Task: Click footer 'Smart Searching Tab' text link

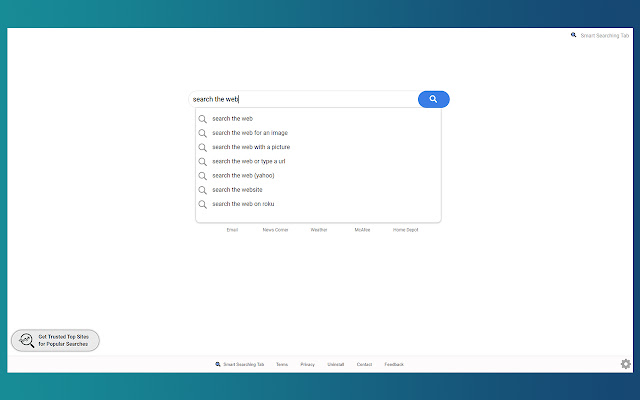Action: tap(244, 364)
